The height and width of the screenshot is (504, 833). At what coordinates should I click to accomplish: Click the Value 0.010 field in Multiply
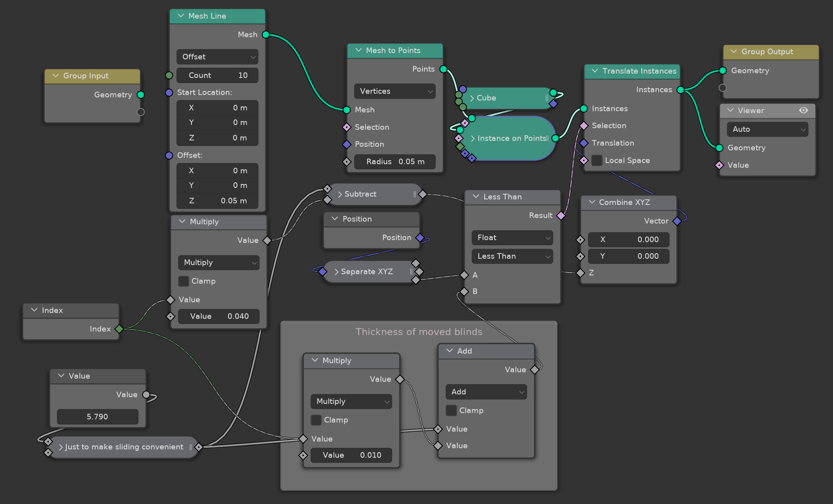[351, 455]
